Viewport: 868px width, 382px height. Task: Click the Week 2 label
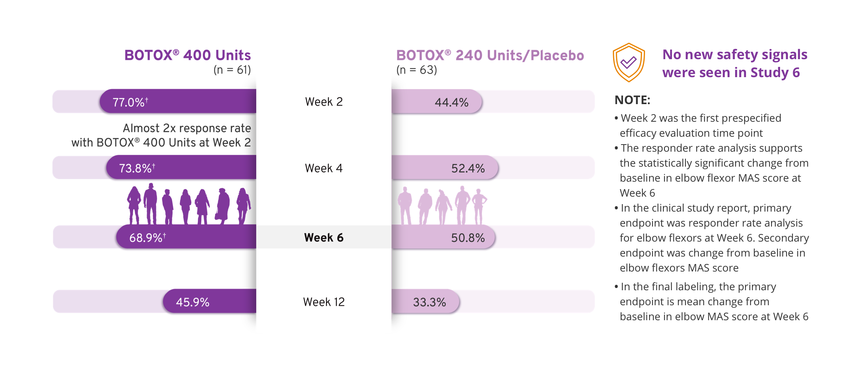324,102
